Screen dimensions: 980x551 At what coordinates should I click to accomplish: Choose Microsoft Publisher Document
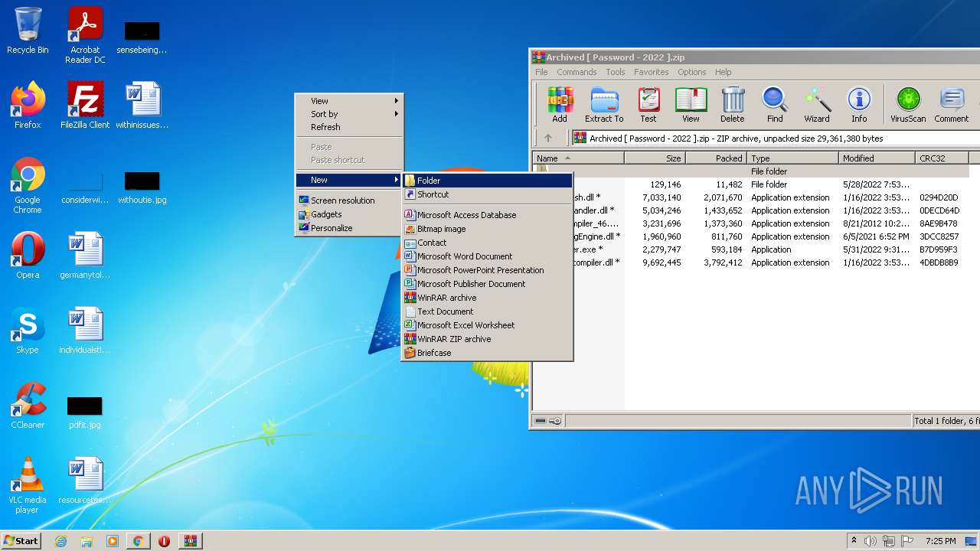[488, 284]
